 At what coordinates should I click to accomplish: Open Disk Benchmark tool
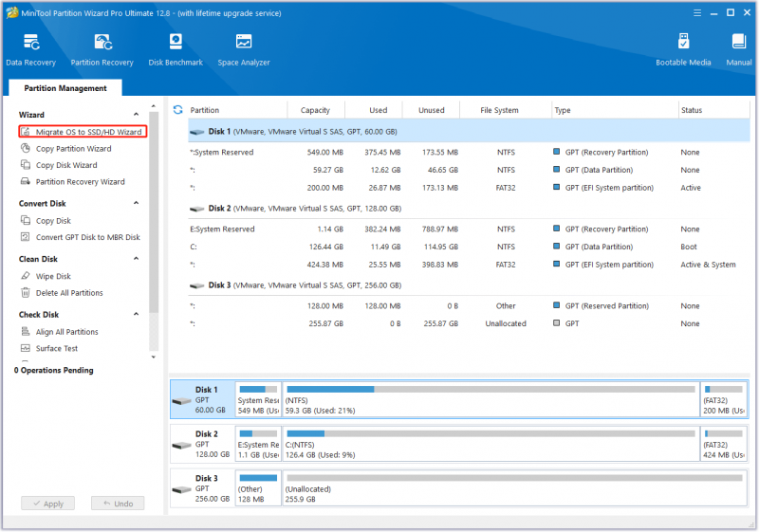click(176, 50)
